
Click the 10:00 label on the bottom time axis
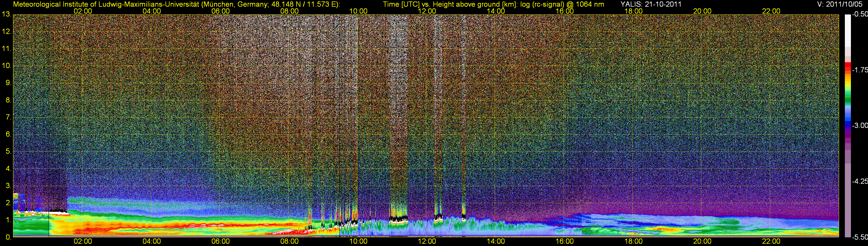[x=358, y=241]
